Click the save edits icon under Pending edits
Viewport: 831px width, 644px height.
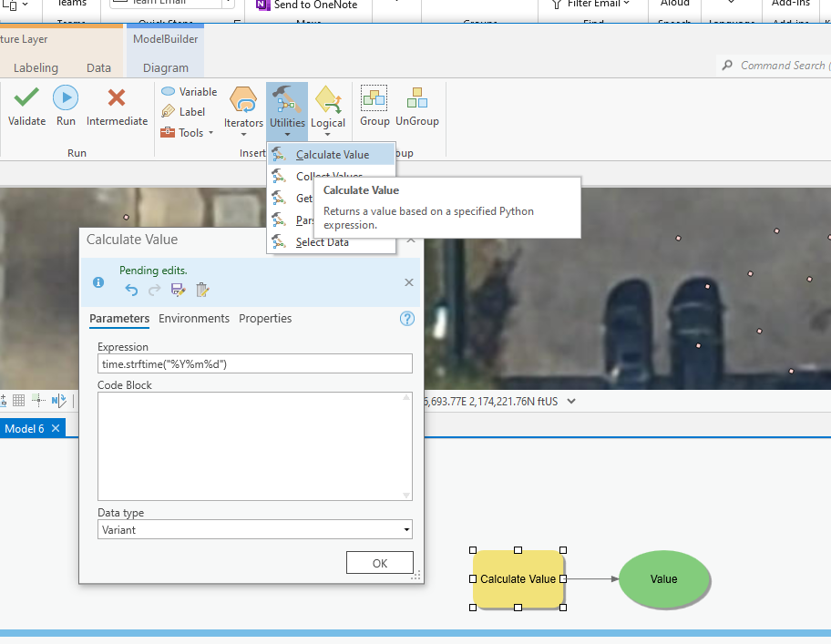pyautogui.click(x=177, y=288)
